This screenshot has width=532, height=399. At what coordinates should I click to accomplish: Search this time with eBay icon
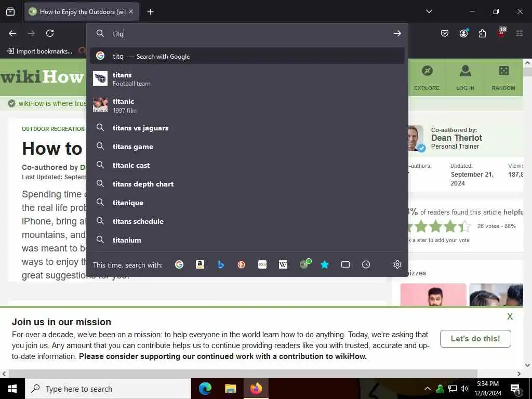click(262, 264)
